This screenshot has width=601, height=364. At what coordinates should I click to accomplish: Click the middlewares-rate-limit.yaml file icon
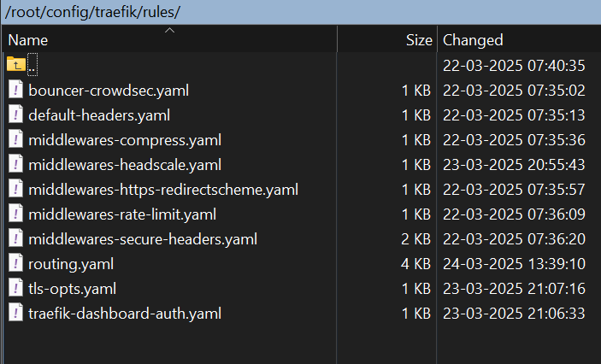15,214
